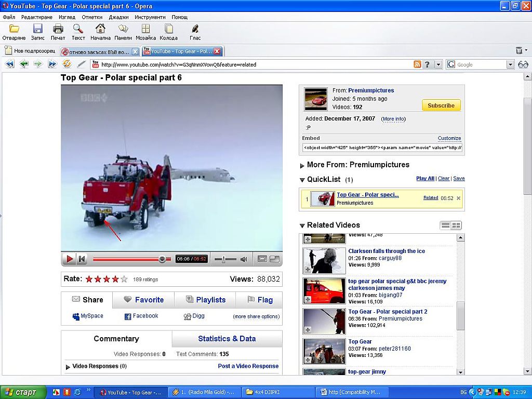The height and width of the screenshot is (399, 532).
Task: Add Clarkson falls through the ice to QuickList
Action: (x=308, y=270)
